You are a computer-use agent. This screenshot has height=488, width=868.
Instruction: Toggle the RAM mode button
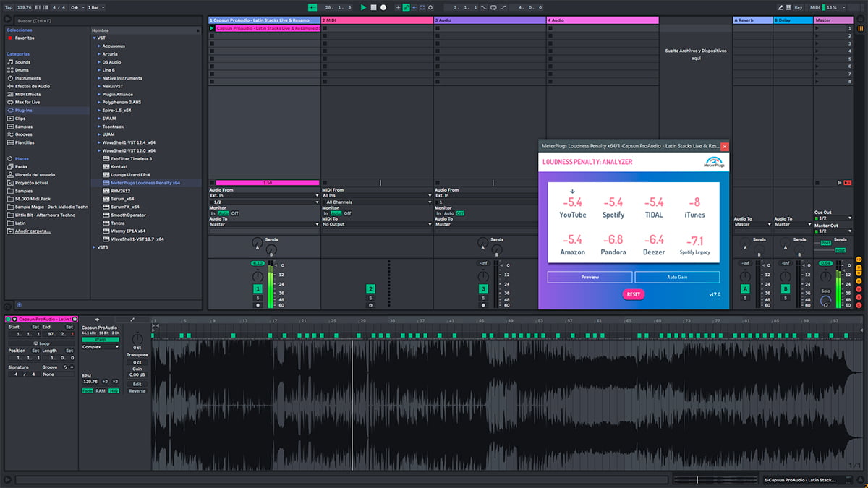pyautogui.click(x=101, y=390)
